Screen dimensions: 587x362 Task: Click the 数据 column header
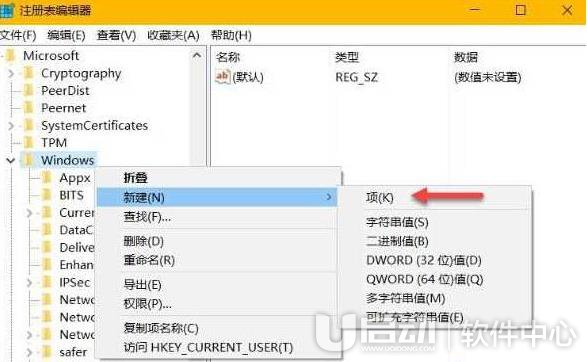click(466, 57)
